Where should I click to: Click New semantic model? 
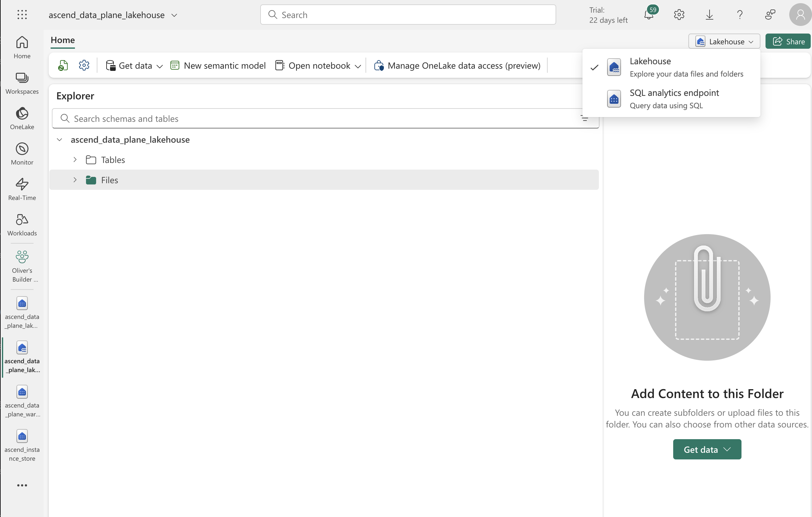click(x=218, y=65)
